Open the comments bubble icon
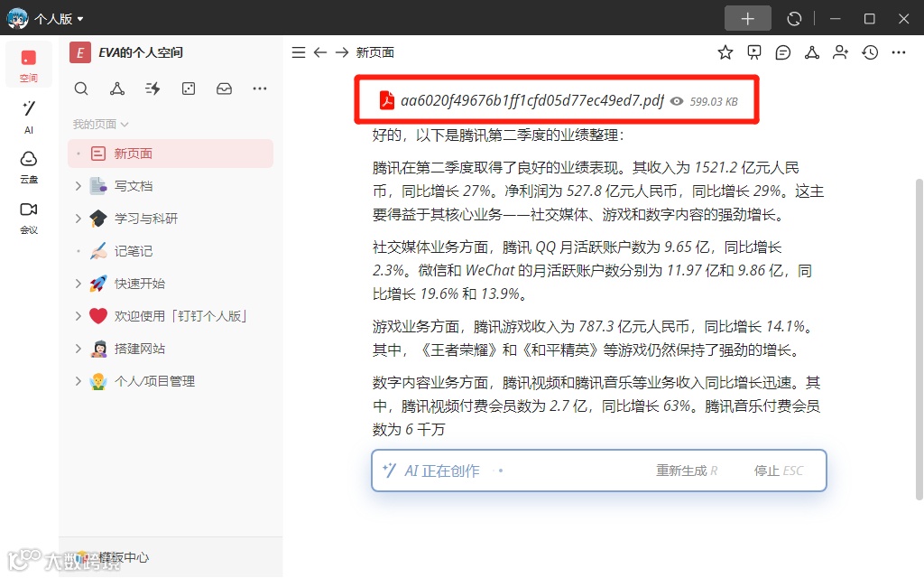The width and height of the screenshot is (924, 578). click(x=783, y=52)
